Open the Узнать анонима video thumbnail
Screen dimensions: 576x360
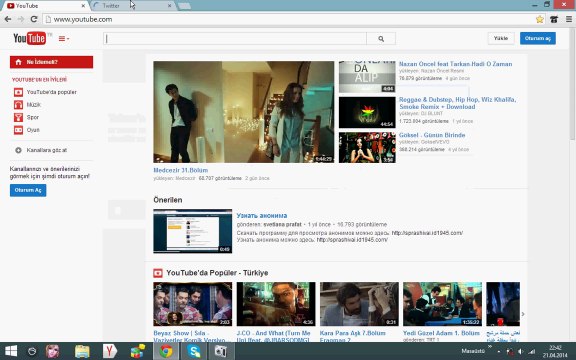192,231
